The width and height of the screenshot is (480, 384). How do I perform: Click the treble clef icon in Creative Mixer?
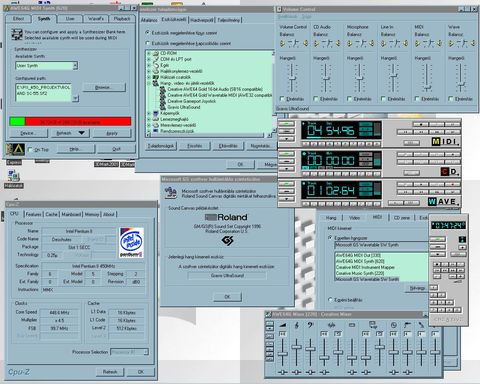[297, 325]
